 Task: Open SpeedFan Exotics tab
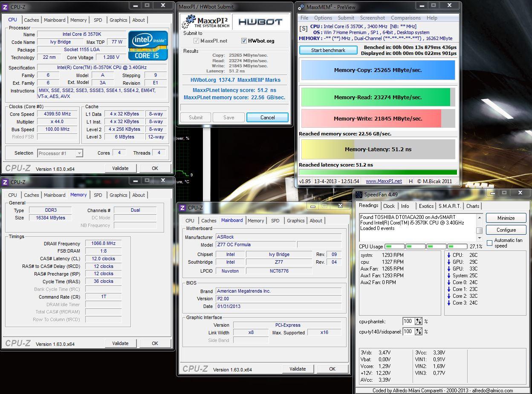point(426,206)
